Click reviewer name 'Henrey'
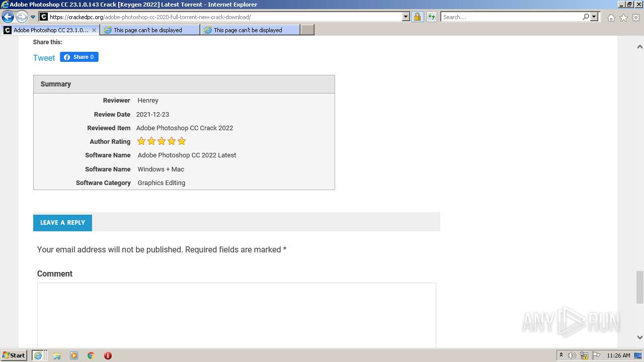Image resolution: width=644 pixels, height=362 pixels. (x=148, y=101)
